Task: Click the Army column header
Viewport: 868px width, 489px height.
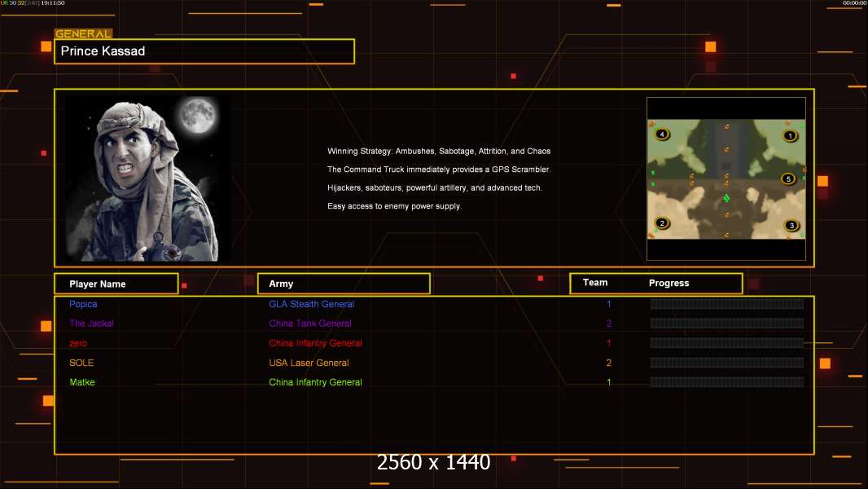Action: [344, 284]
